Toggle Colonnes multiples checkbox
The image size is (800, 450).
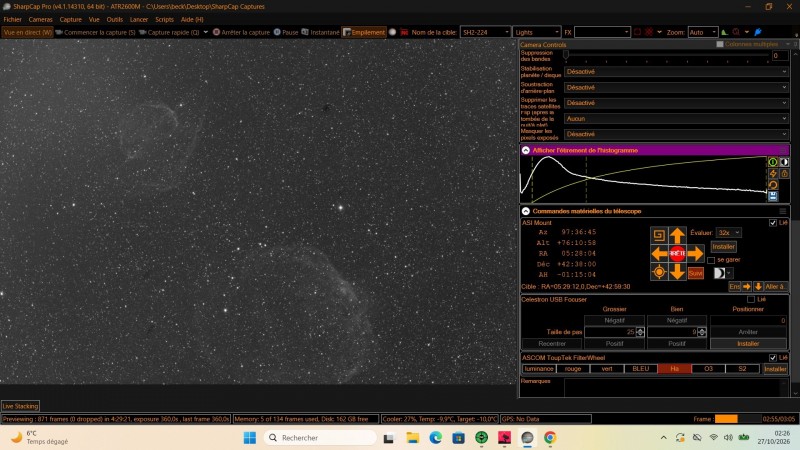tap(720, 44)
